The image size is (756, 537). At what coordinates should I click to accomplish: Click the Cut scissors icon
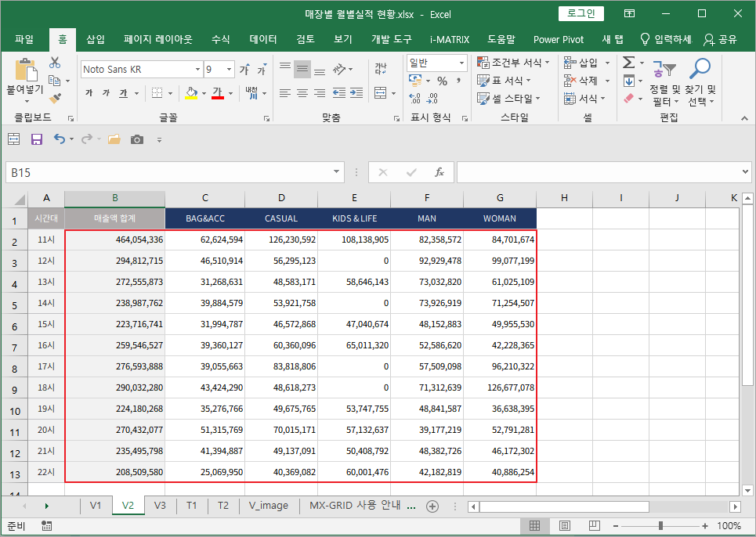click(x=55, y=63)
